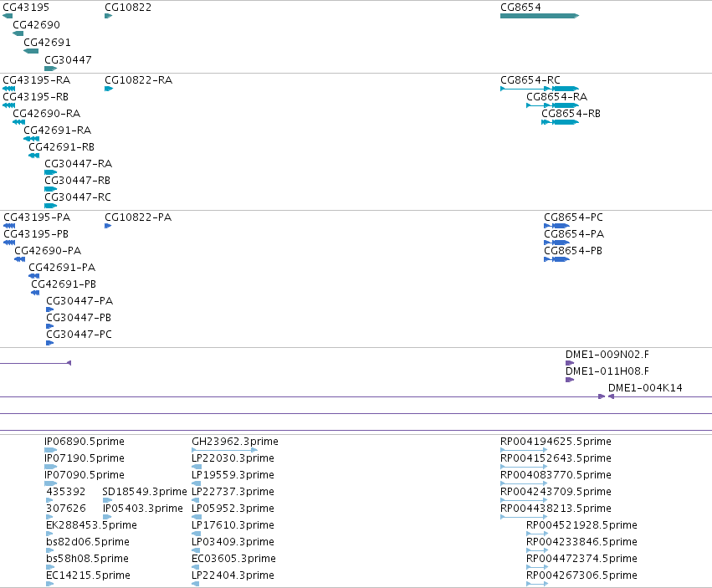Select the CG43195 gene label
The width and height of the screenshot is (712, 588).
26,8
